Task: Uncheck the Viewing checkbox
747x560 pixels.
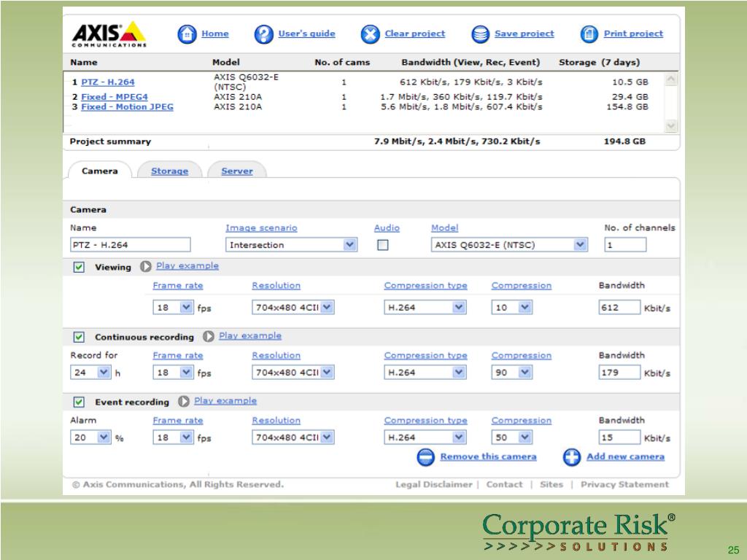Action: click(79, 268)
